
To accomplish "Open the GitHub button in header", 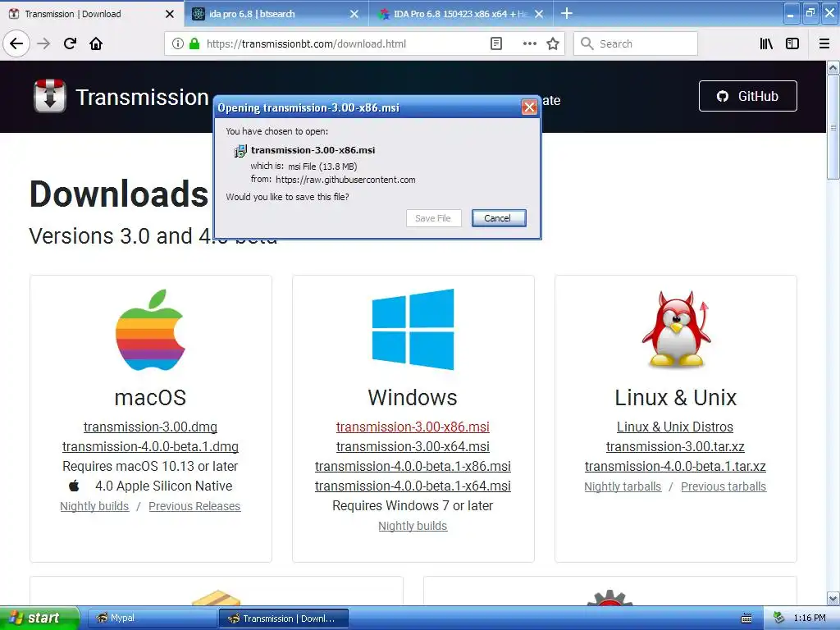I will pos(748,97).
